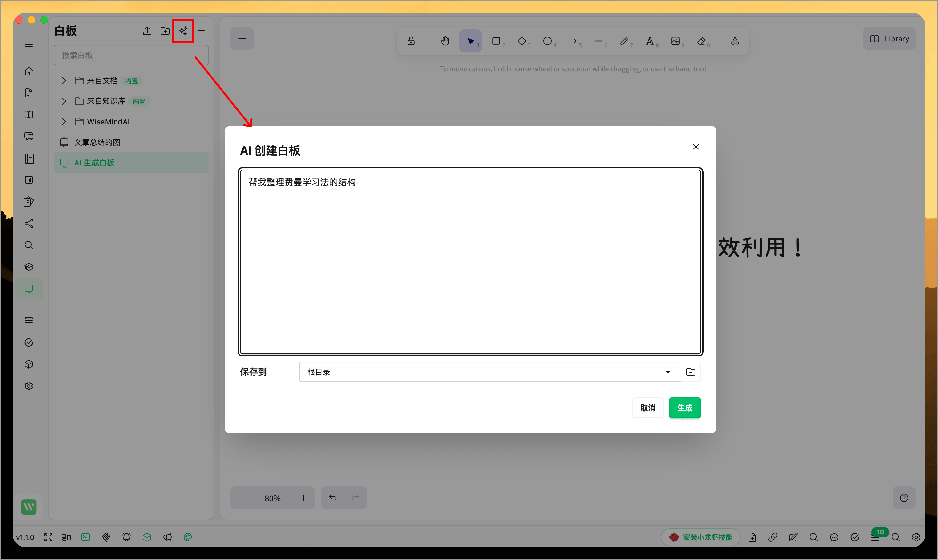Select the AI 生成白板 whiteboard
The image size is (938, 560).
pyautogui.click(x=131, y=163)
